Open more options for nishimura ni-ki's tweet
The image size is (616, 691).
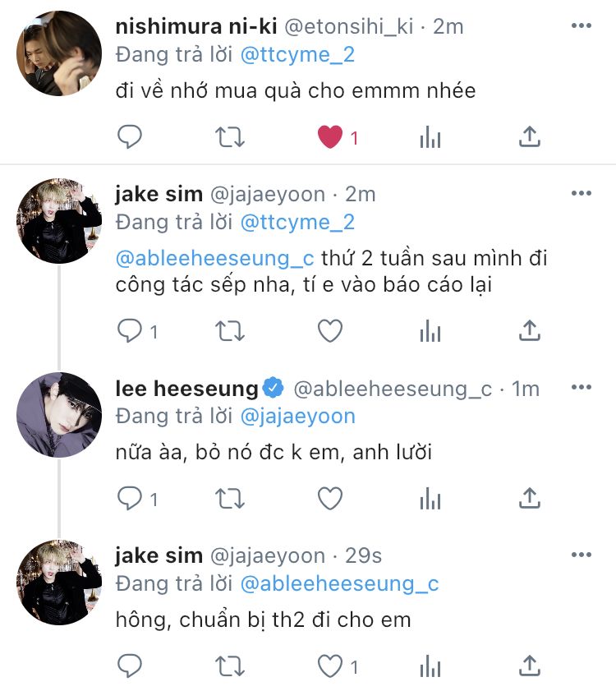582,25
